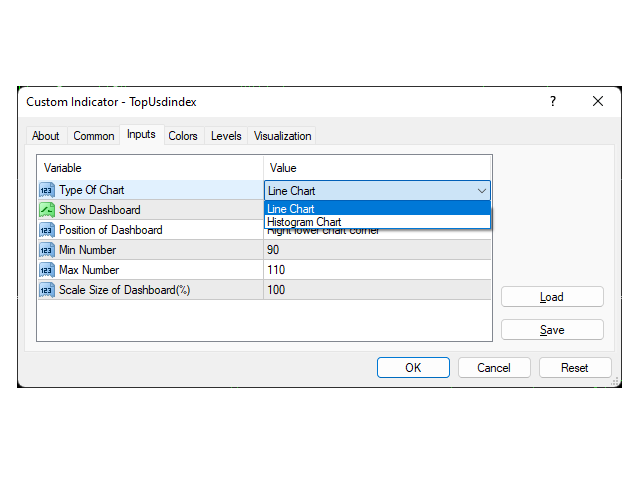
Task: Select the Inputs tab
Action: (141, 134)
